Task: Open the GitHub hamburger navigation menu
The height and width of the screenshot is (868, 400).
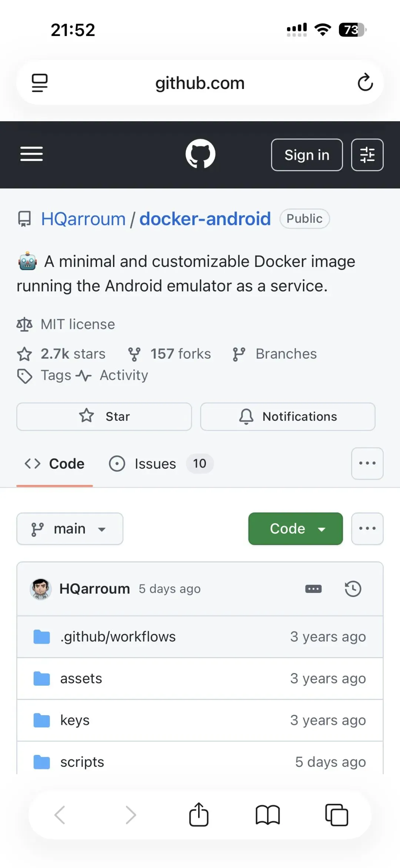Action: [31, 154]
